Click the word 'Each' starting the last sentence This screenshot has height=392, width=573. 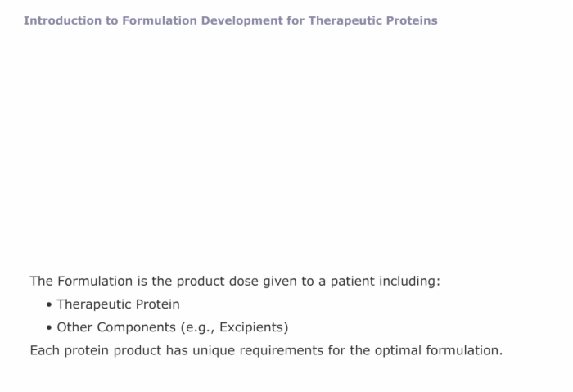pyautogui.click(x=44, y=350)
